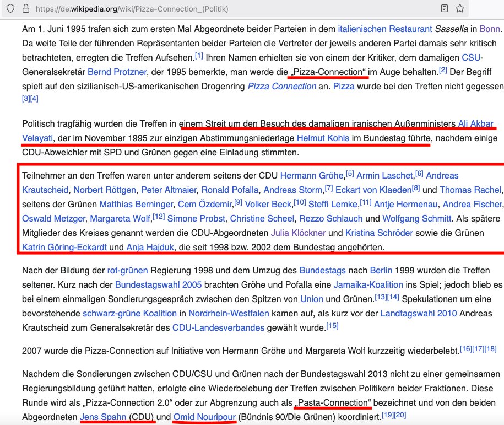
Task: Follow the Cem Özdemir link
Action: [205, 204]
